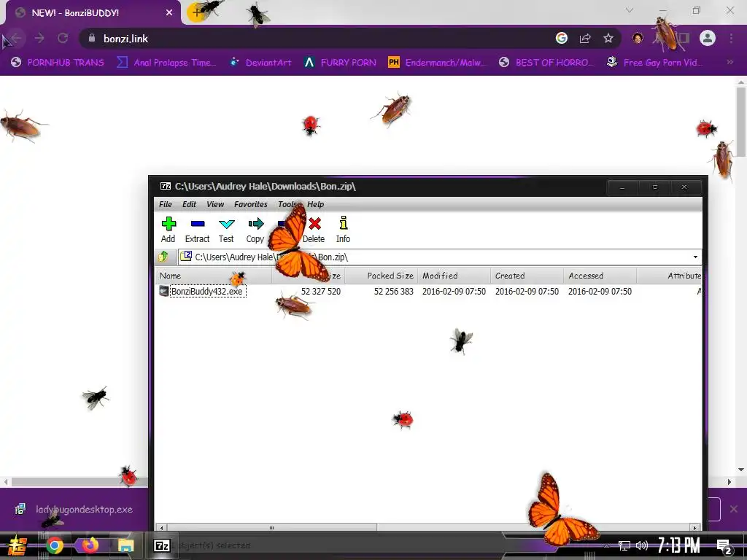Sort by the Modified column header

pos(454,276)
